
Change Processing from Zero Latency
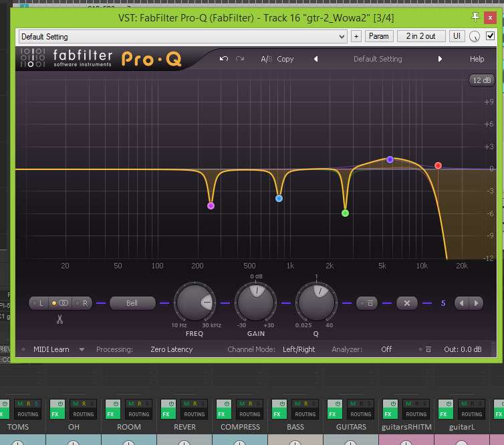pyautogui.click(x=171, y=349)
